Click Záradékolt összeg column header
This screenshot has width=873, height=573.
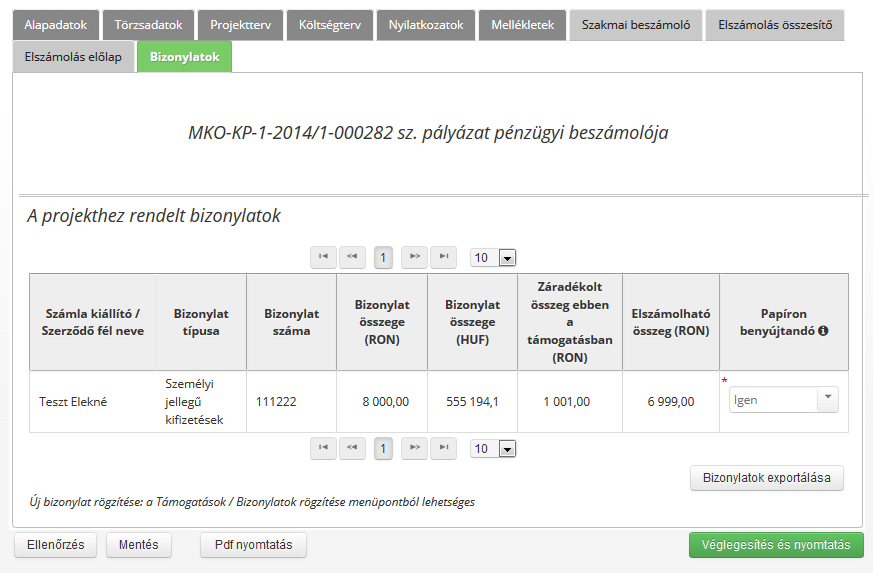pos(570,322)
